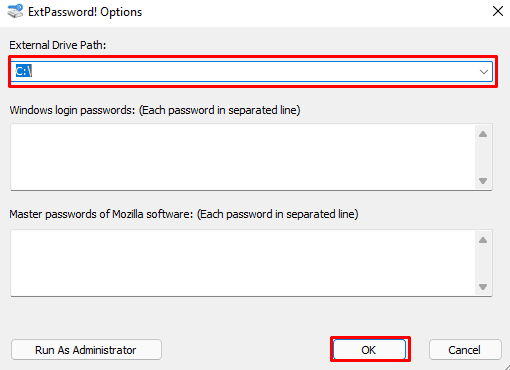
Task: Click the Run As Administrator button
Action: click(86, 350)
